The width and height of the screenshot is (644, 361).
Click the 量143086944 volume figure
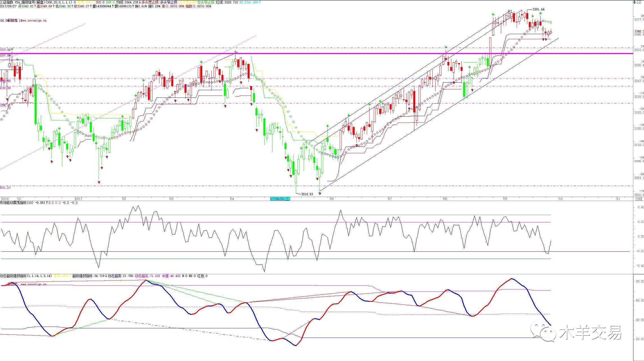pos(102,6)
